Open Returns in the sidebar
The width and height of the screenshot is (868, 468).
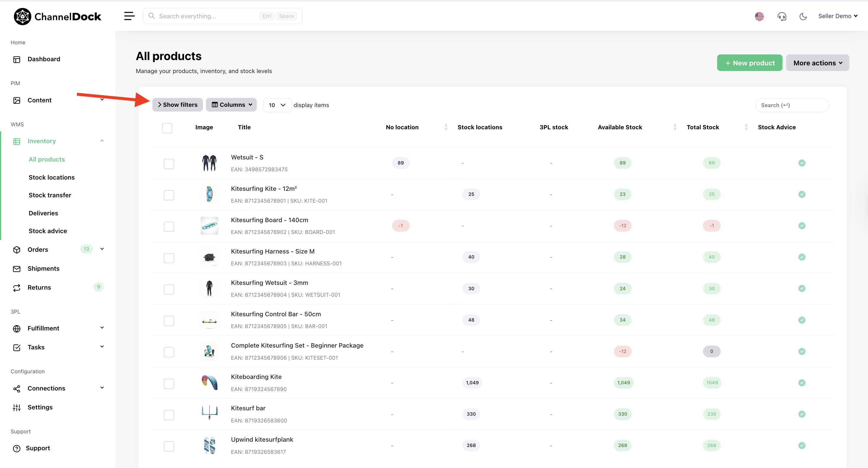[x=39, y=288]
